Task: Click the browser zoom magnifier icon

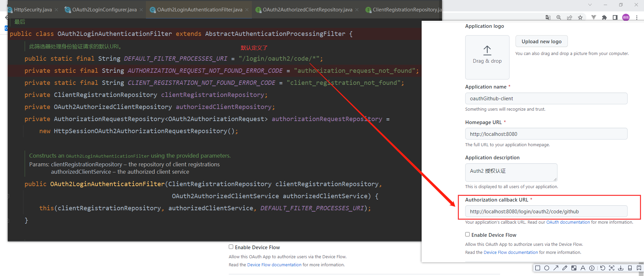Action: 559,17
